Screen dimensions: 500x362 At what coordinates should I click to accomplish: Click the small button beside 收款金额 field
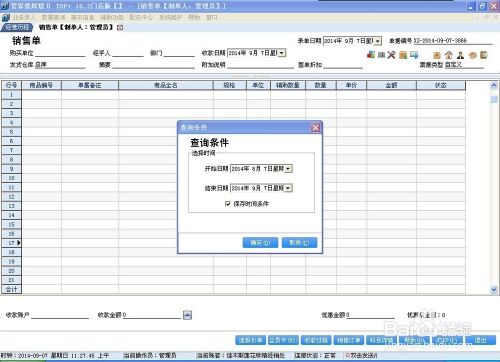click(x=187, y=315)
